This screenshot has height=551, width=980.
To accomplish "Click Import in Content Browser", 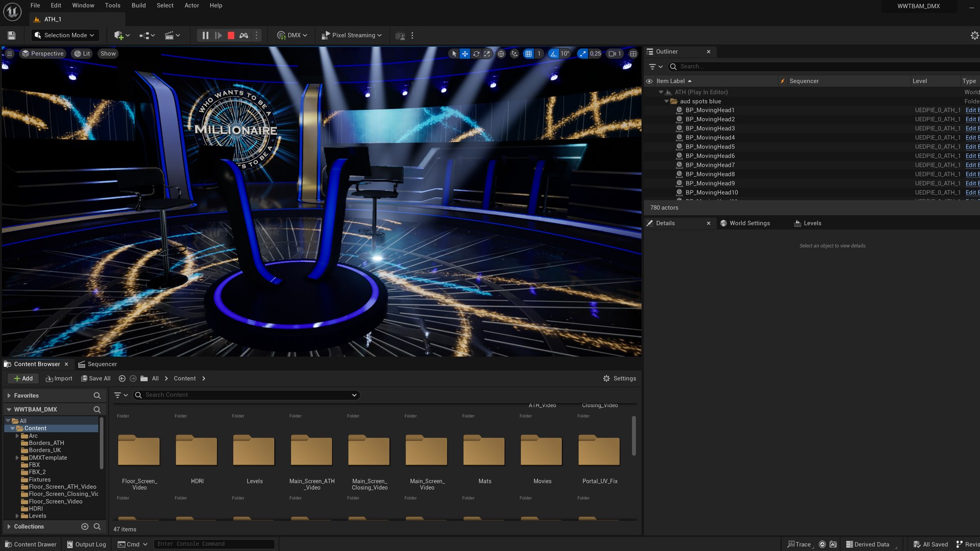I will 59,379.
